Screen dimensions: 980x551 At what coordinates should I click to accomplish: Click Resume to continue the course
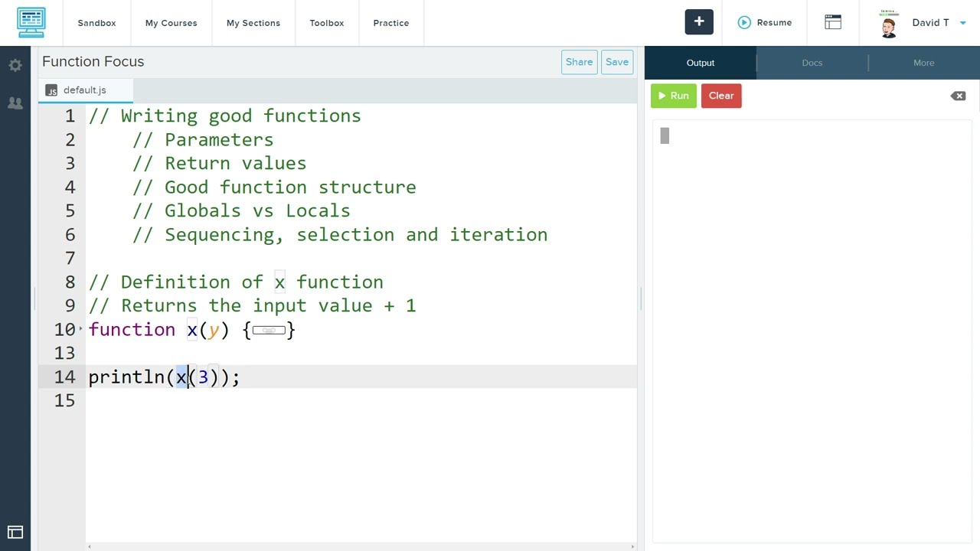tap(765, 22)
